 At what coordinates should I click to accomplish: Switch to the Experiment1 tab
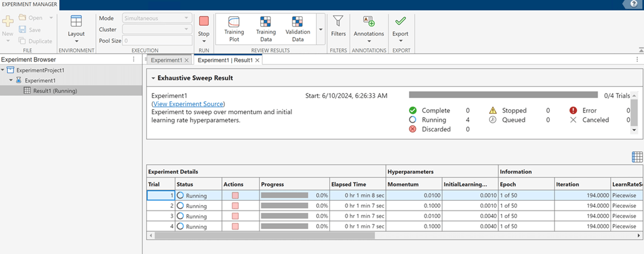(x=166, y=60)
